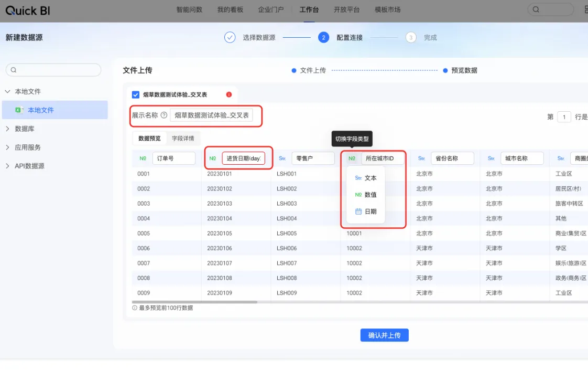The height and width of the screenshot is (371, 588).
Task: Switch to the 数据预览 tab
Action: click(150, 138)
